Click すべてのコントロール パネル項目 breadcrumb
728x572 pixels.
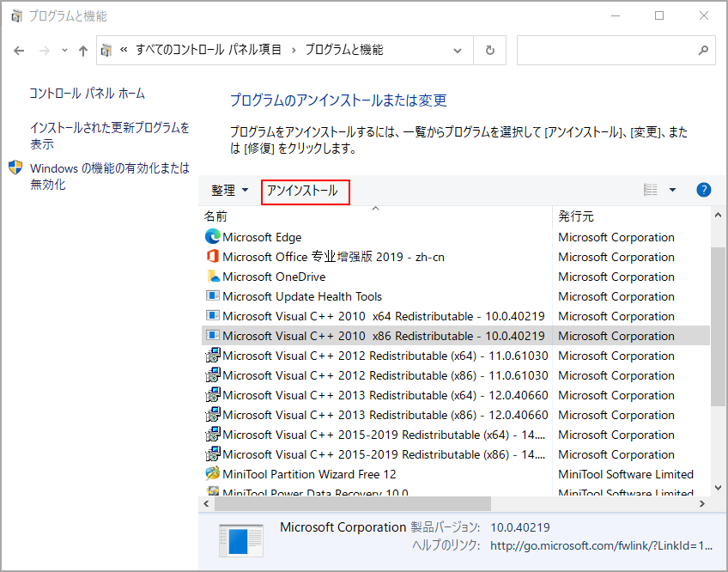(209, 50)
